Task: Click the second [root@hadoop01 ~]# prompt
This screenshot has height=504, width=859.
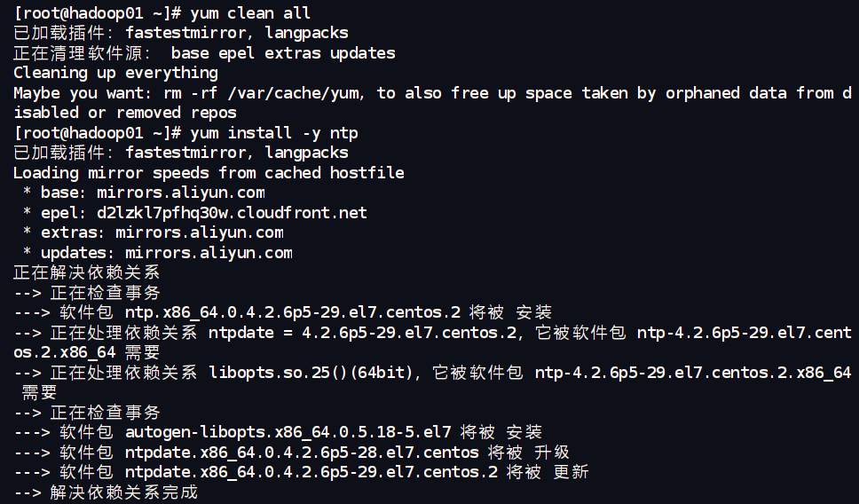Action: pos(98,133)
